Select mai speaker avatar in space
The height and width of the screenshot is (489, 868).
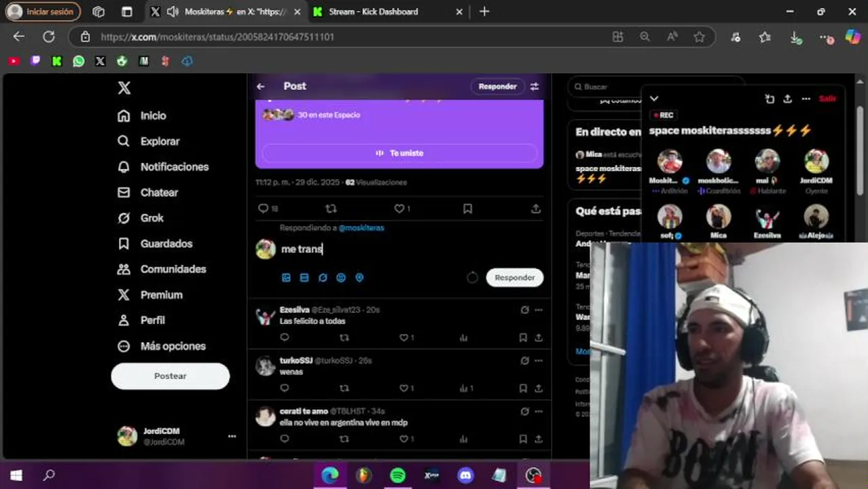767,162
